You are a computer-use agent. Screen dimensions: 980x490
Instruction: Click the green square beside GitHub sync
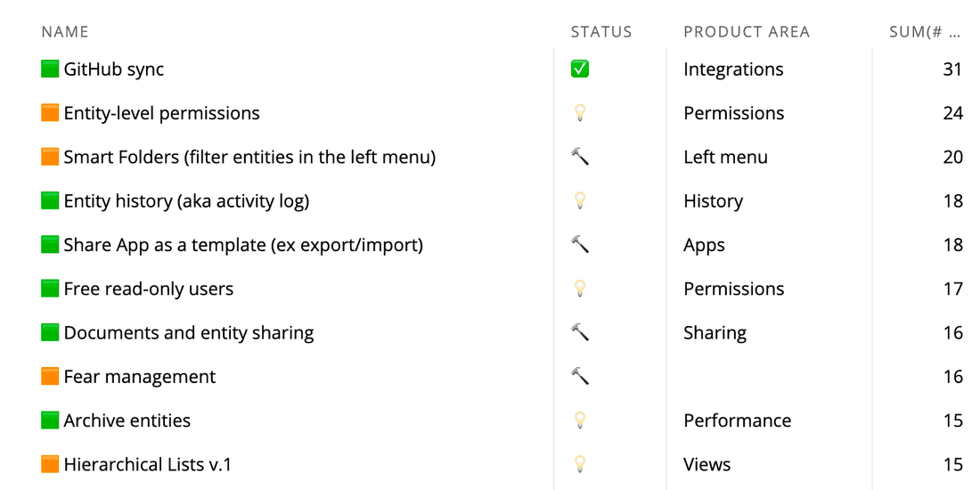[51, 69]
